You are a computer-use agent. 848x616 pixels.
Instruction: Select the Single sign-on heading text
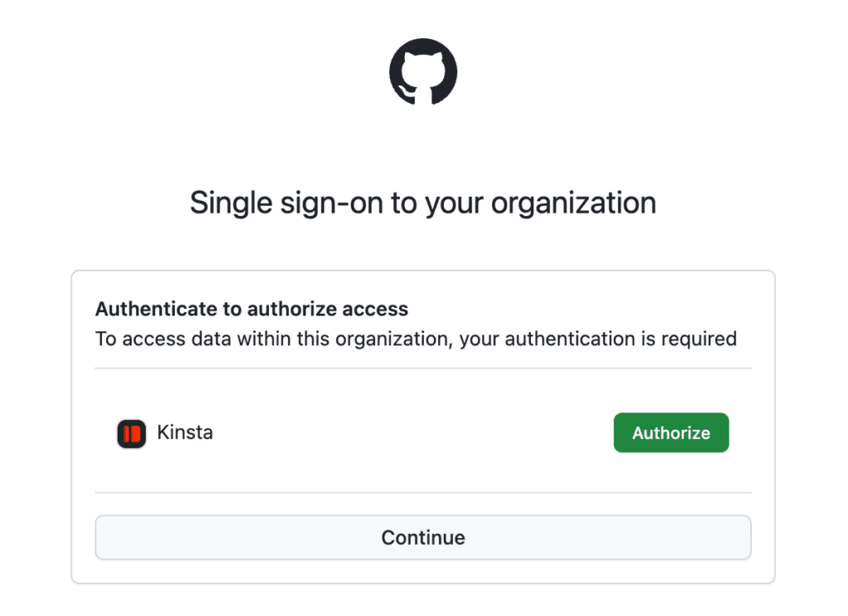(423, 202)
